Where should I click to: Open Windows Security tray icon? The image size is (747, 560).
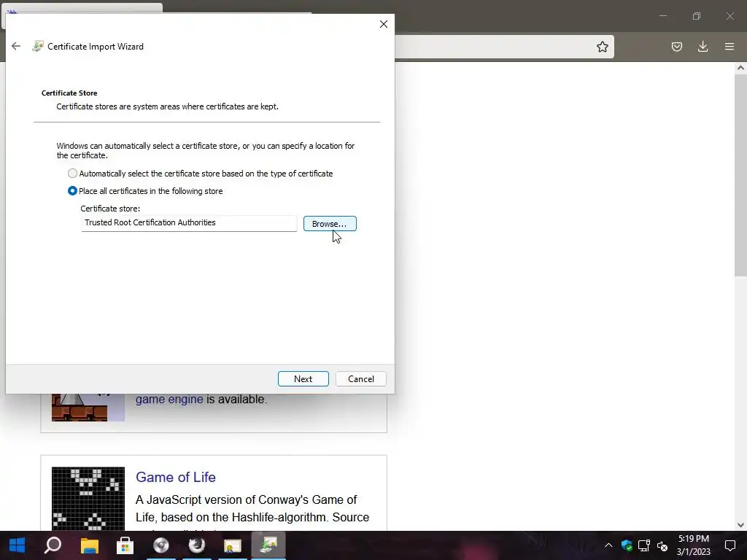pyautogui.click(x=627, y=545)
